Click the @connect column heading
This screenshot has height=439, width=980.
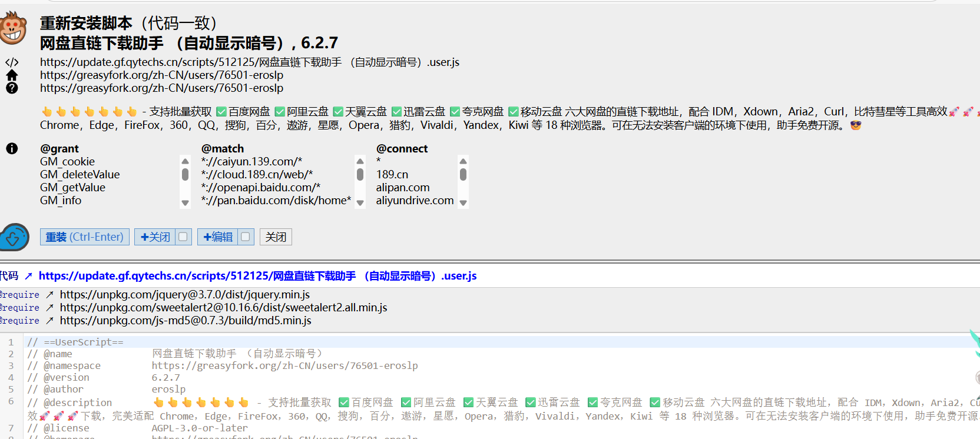(402, 148)
